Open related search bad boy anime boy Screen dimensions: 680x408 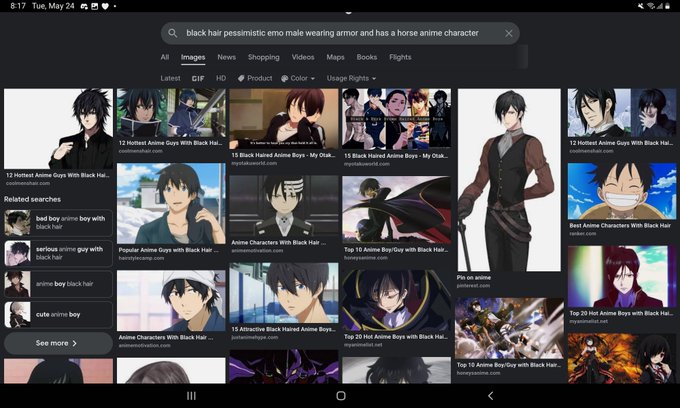click(x=59, y=222)
